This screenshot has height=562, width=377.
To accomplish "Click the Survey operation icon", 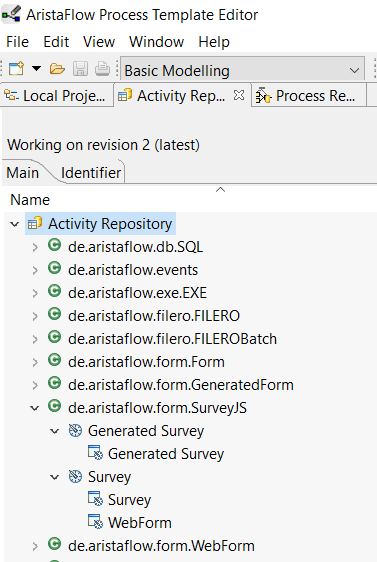I will point(75,476).
